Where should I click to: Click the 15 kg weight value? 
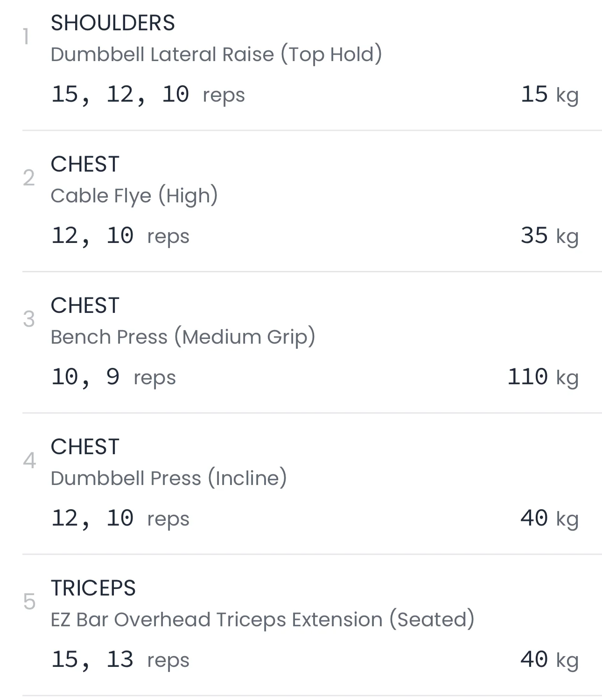(549, 95)
